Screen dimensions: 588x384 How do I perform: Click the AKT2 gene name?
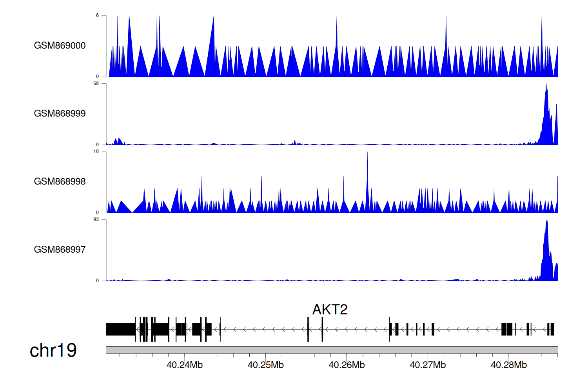pyautogui.click(x=330, y=310)
